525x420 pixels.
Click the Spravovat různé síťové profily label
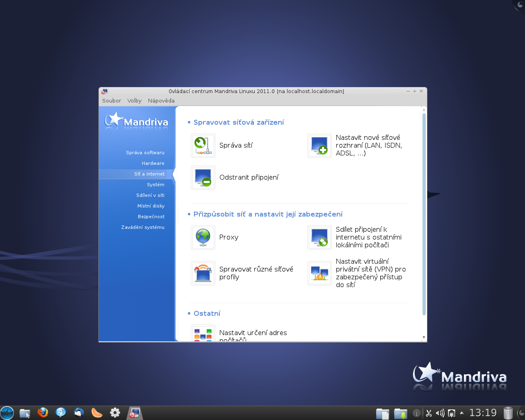(x=256, y=273)
